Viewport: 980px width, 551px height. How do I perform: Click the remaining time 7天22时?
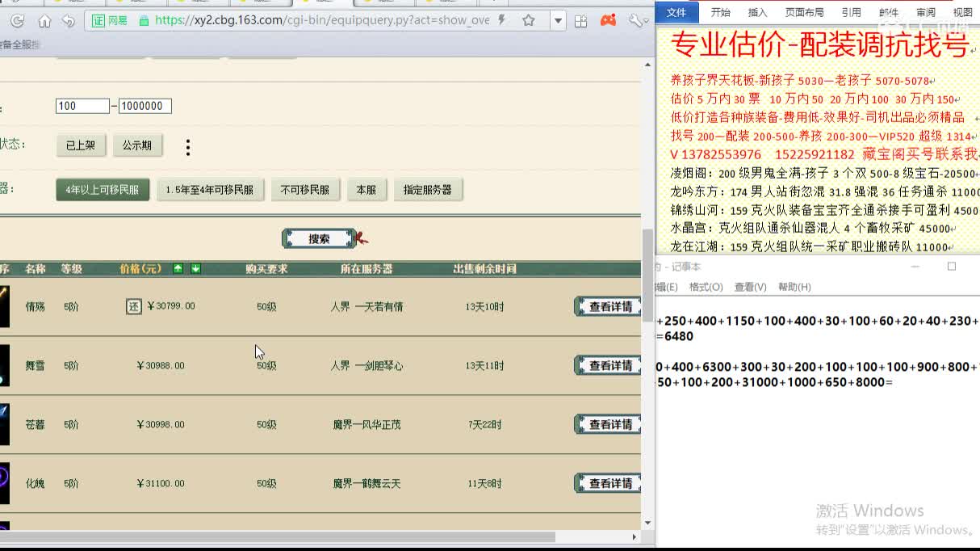coord(484,425)
